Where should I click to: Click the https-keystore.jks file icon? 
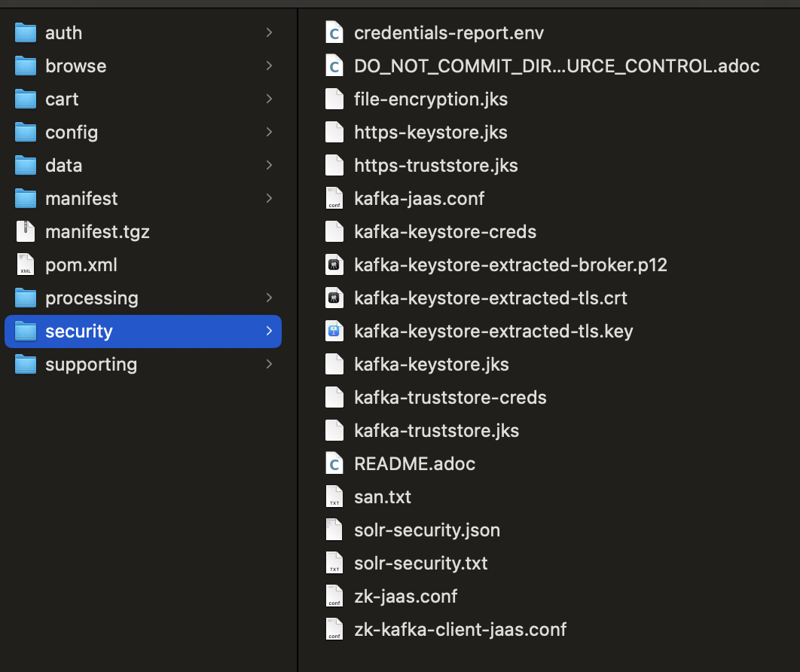coord(334,133)
